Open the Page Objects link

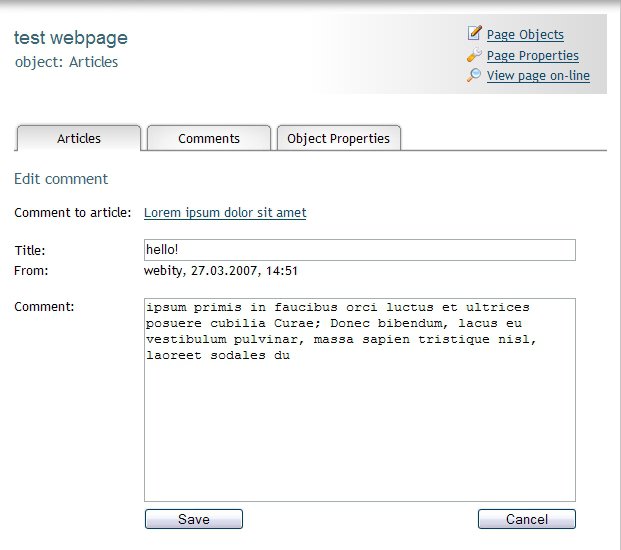(x=525, y=35)
